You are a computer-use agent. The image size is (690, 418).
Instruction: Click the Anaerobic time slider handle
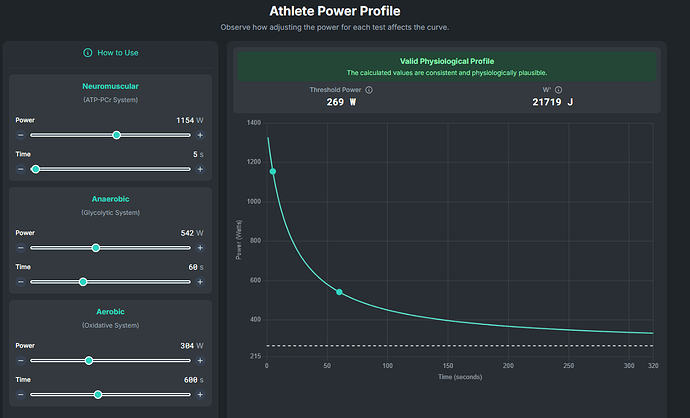tap(83, 282)
